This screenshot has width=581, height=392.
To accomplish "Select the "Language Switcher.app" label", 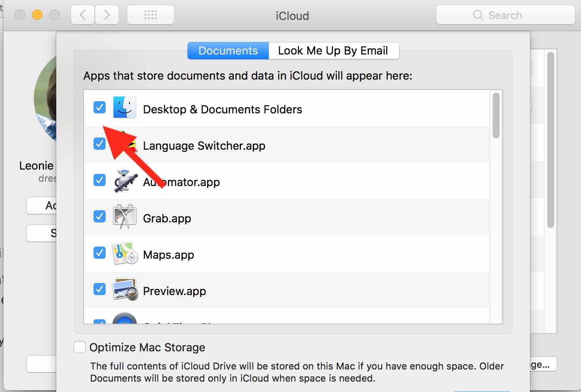I will [x=204, y=146].
